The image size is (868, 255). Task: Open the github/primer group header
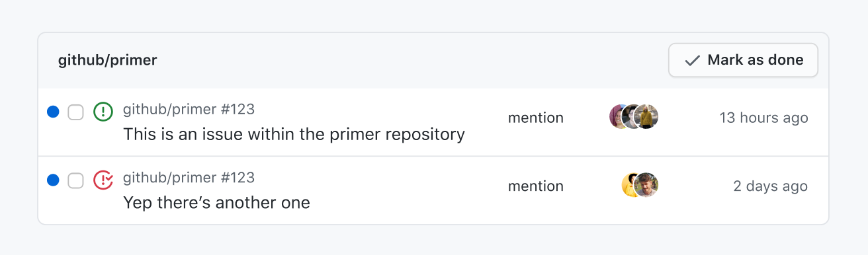click(108, 61)
